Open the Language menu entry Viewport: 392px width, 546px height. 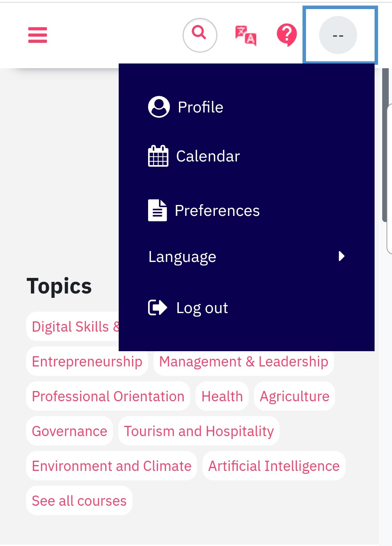(246, 256)
